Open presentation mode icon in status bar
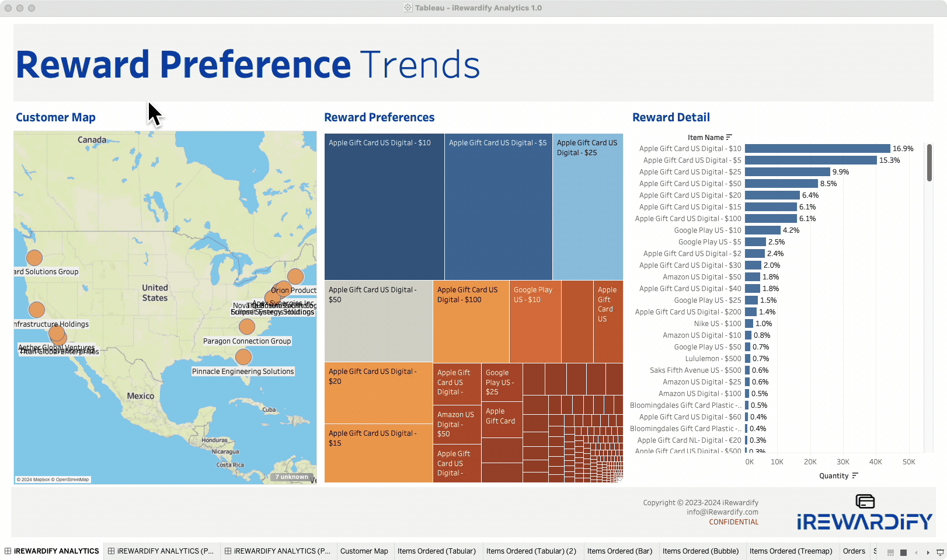This screenshot has width=947, height=560. click(x=940, y=552)
